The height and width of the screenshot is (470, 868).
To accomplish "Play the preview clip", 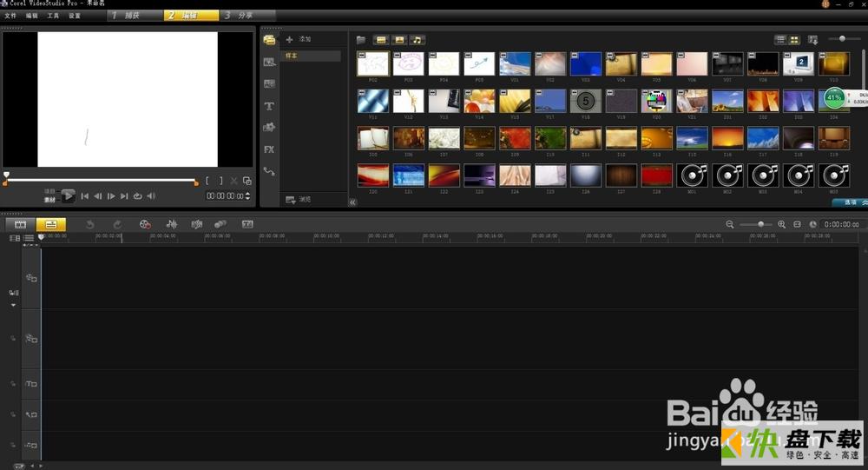I will click(68, 195).
